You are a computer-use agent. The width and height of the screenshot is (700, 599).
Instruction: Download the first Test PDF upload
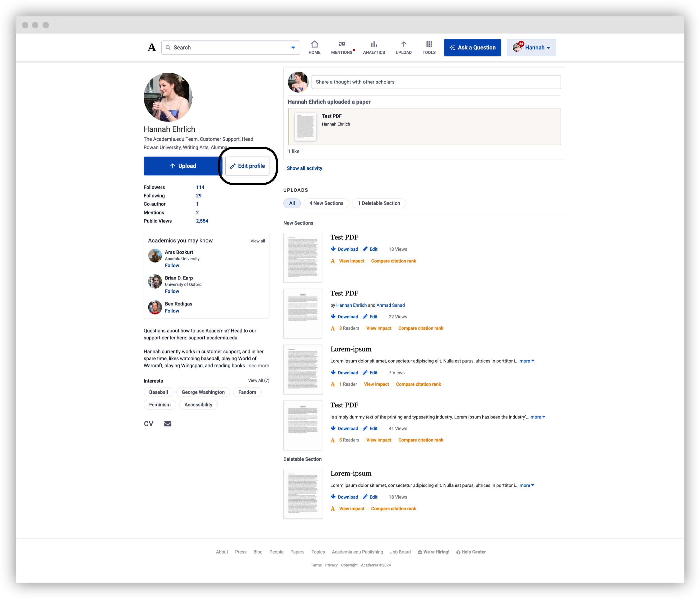coord(344,249)
